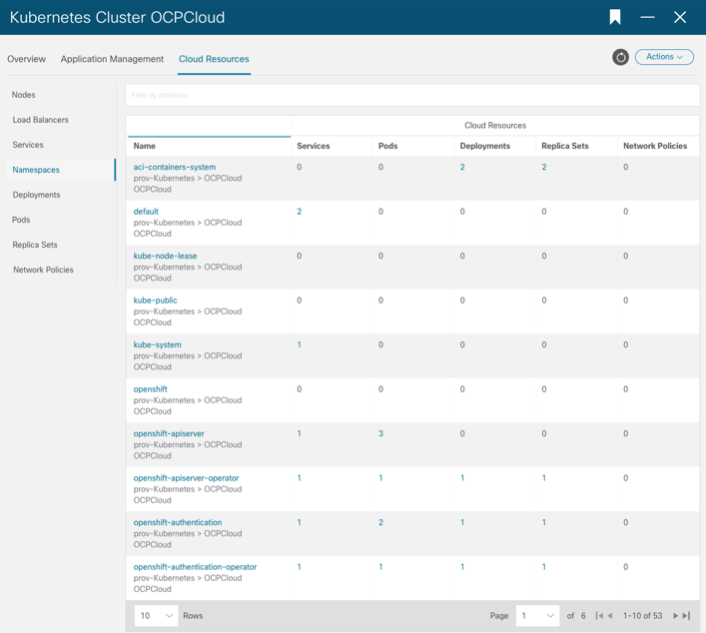Go to the first page of results
Image resolution: width=706 pixels, height=633 pixels.
pyautogui.click(x=600, y=616)
